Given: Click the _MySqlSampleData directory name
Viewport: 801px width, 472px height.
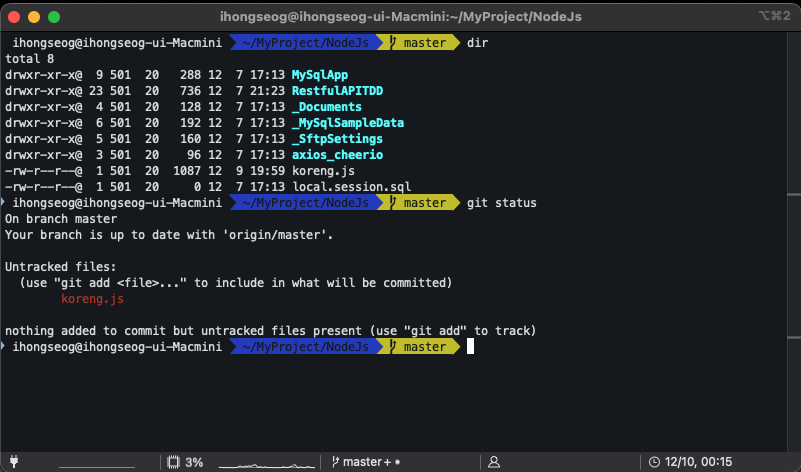Looking at the screenshot, I should click(348, 123).
